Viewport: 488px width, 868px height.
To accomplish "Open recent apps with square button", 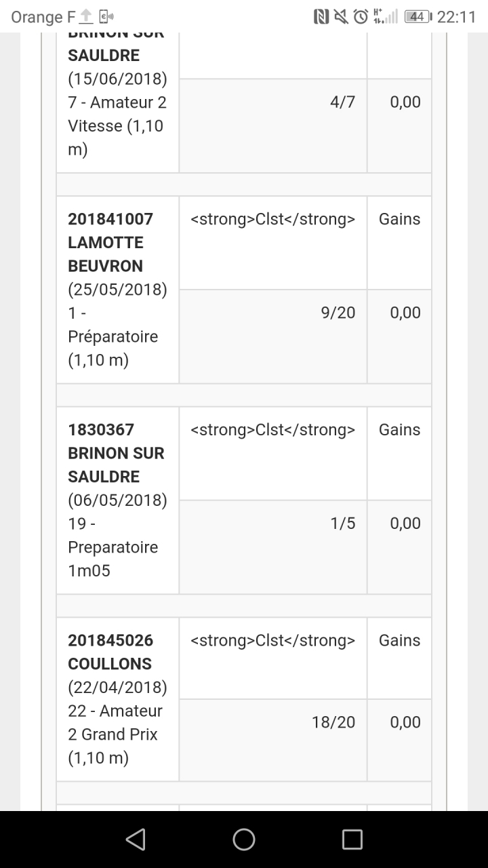I will coord(352,840).
